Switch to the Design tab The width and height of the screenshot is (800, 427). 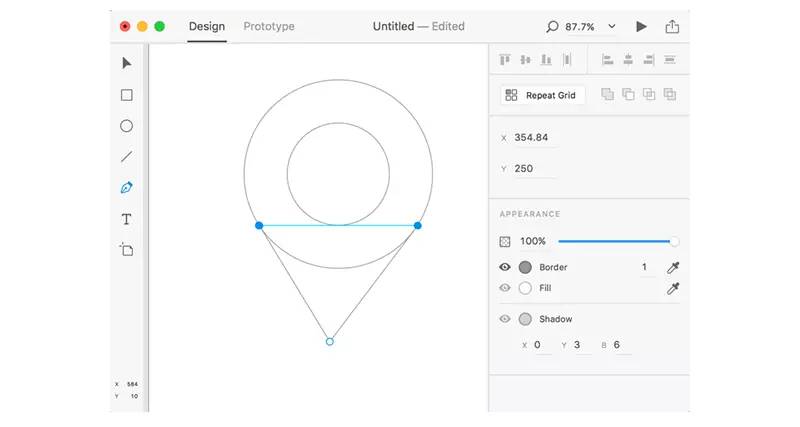(207, 27)
